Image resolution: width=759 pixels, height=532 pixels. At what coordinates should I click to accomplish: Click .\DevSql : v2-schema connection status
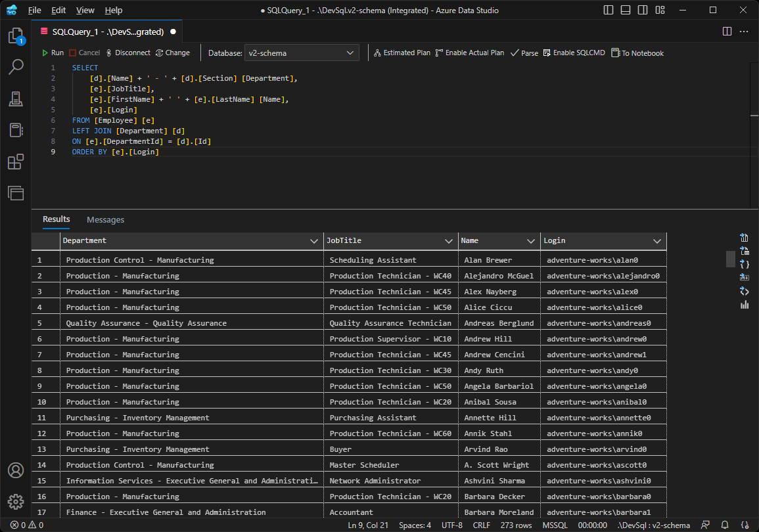pos(653,525)
